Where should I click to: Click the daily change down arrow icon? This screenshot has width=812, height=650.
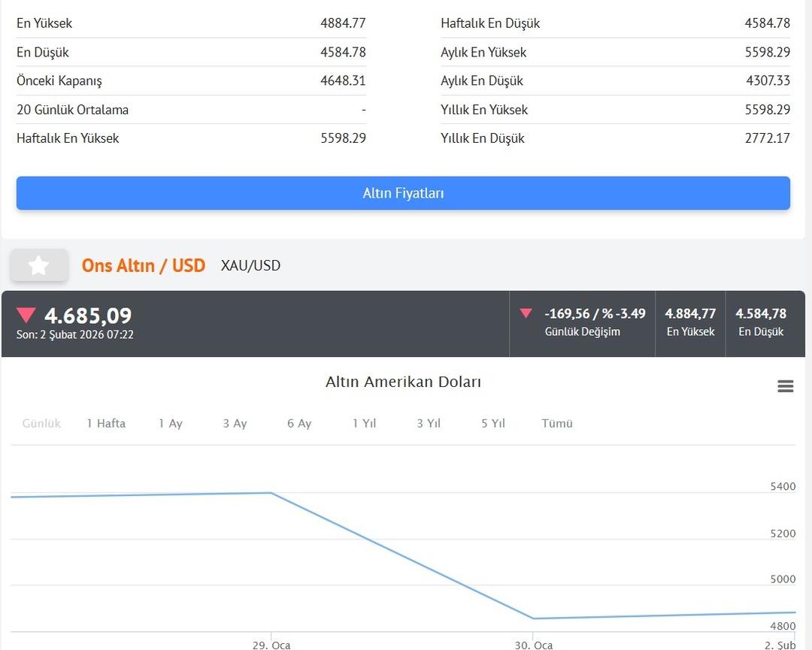pyautogui.click(x=526, y=313)
